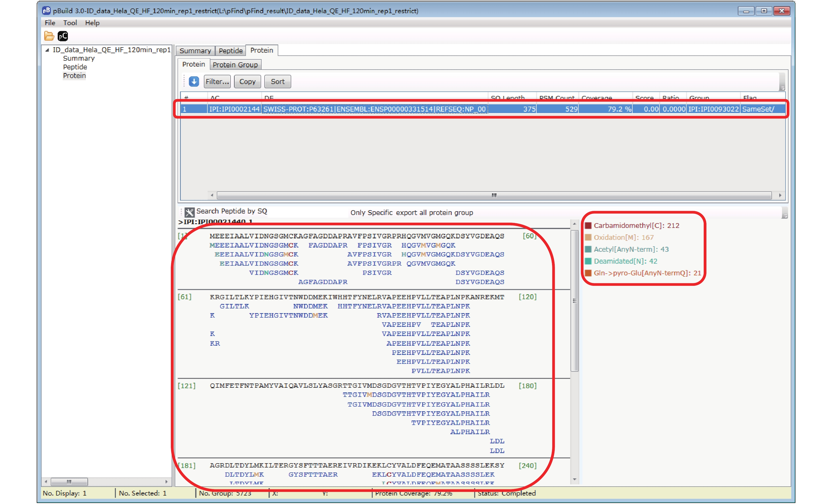Viewport: 832px width, 504px height.
Task: Click the protein table scroll-right arrow
Action: click(x=780, y=195)
